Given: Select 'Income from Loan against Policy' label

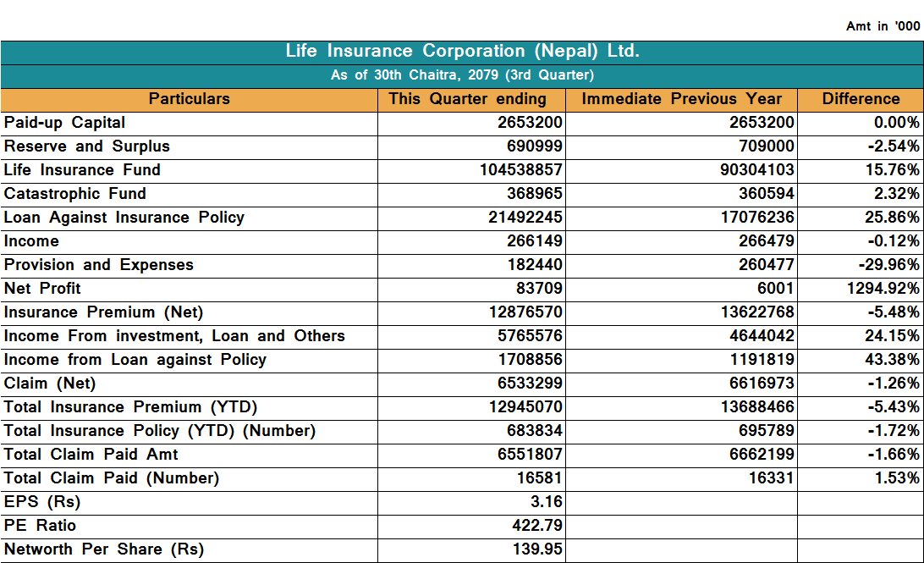Looking at the screenshot, I should 135,360.
